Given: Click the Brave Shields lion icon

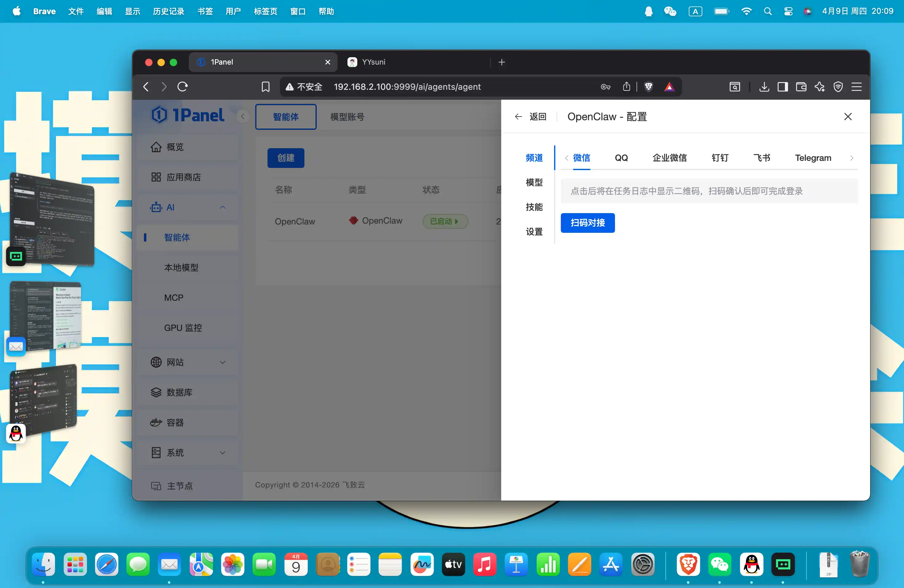Looking at the screenshot, I should 648,87.
